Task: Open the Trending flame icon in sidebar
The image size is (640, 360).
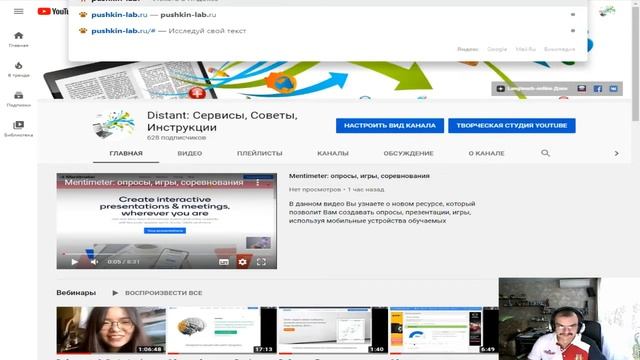Action: (18, 69)
